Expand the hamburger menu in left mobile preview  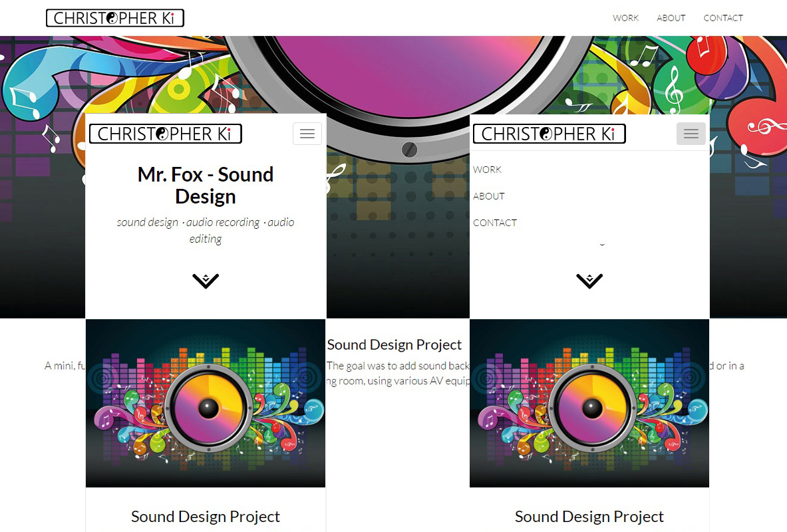307,134
